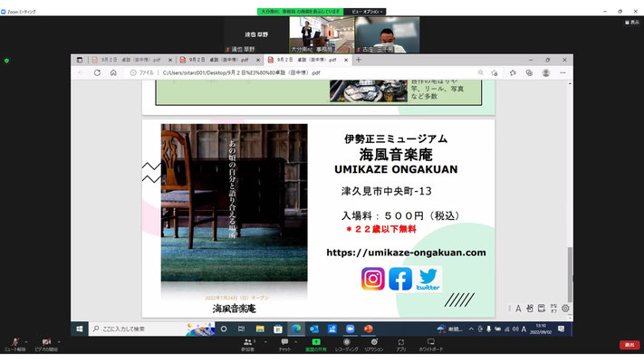The width and height of the screenshot is (644, 362).
Task: Click IME input mode A in floating bar
Action: click(x=518, y=309)
